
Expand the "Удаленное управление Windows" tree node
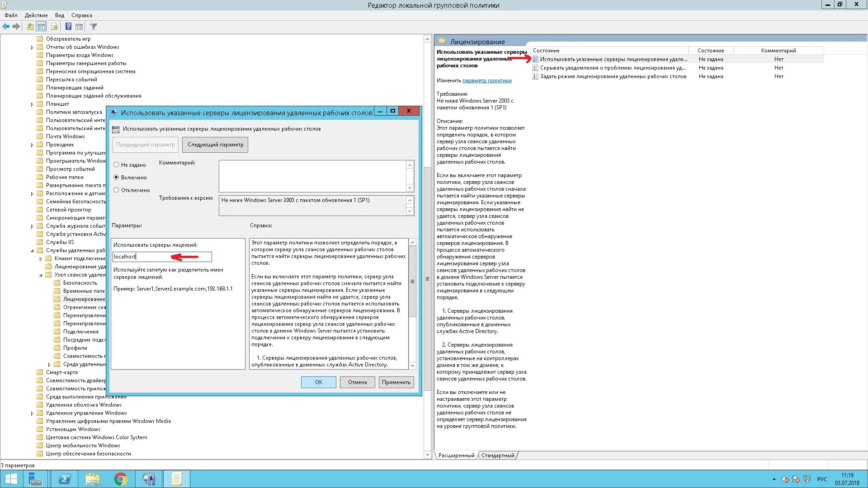tap(32, 413)
